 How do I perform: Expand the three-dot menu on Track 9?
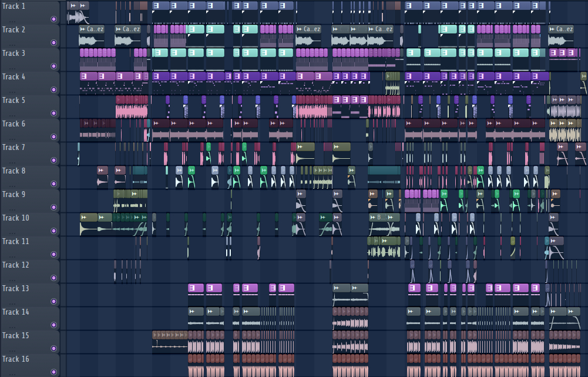tap(12, 209)
